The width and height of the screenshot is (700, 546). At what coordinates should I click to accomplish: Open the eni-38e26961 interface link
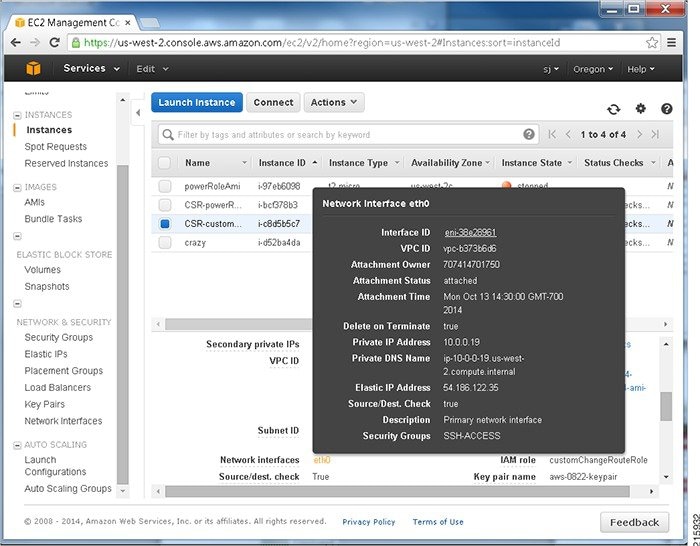click(470, 233)
